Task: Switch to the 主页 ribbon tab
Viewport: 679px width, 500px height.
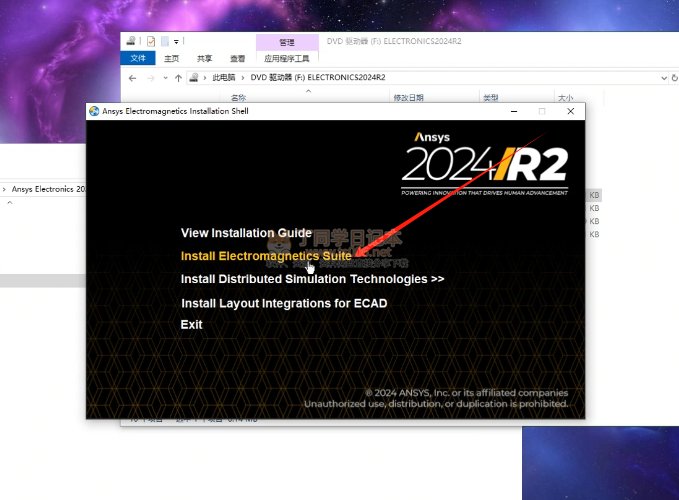Action: pos(171,58)
